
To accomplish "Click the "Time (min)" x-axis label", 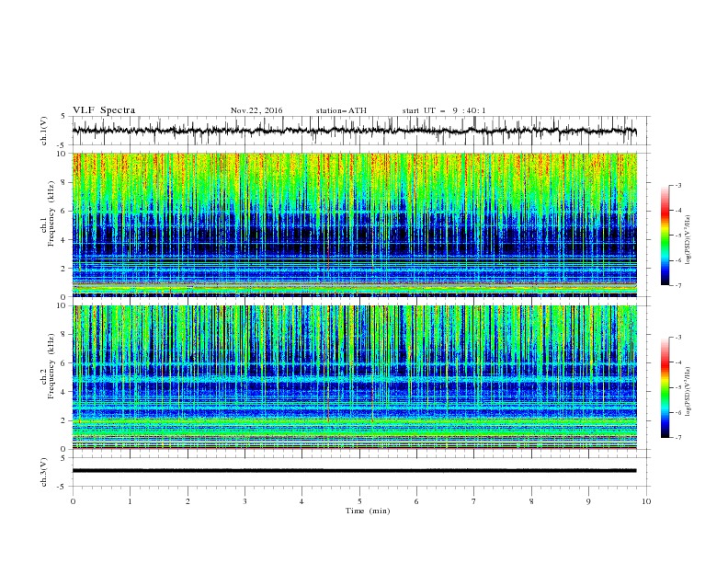I will pyautogui.click(x=368, y=511).
